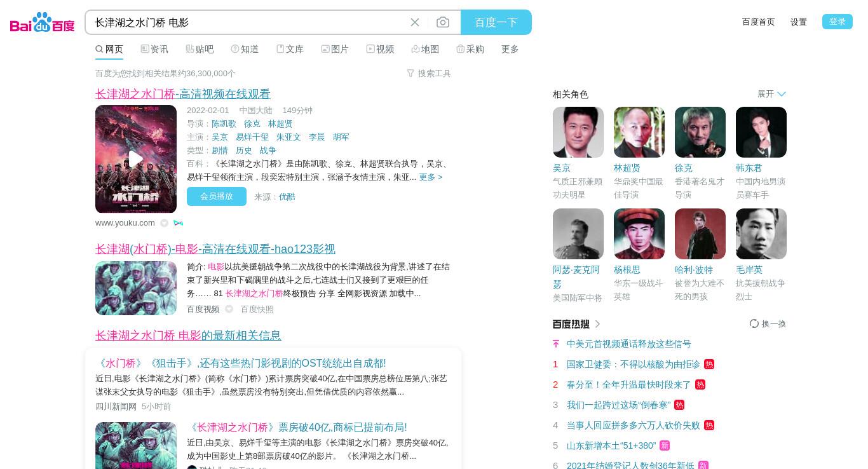This screenshot has width=868, height=469.
Task: Open 设置 in the top bar
Action: (799, 22)
